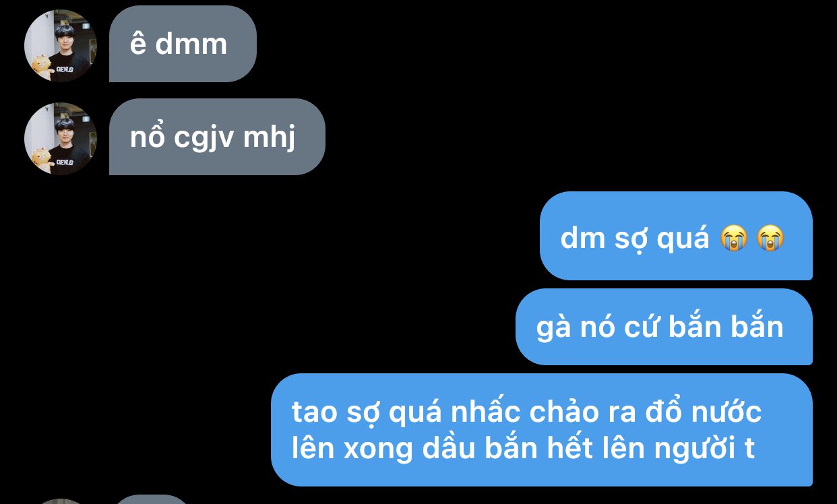Select the "gà nó cứ bắn bắn" bubble
The width and height of the screenshot is (837, 504).
[x=664, y=327]
